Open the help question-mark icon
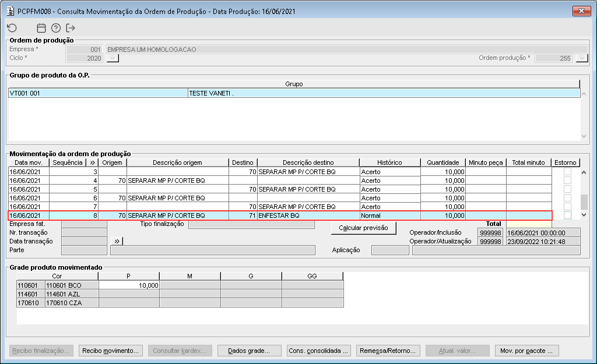The height and width of the screenshot is (364, 597). 56,28
